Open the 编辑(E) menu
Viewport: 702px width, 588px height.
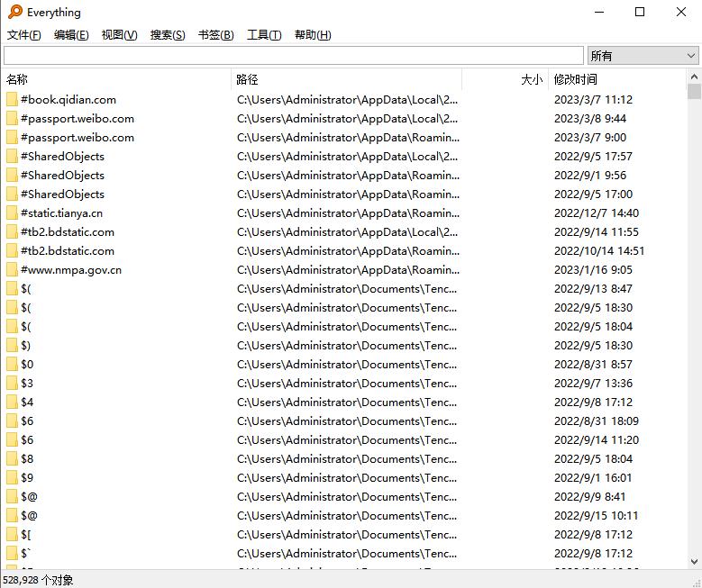[x=71, y=35]
